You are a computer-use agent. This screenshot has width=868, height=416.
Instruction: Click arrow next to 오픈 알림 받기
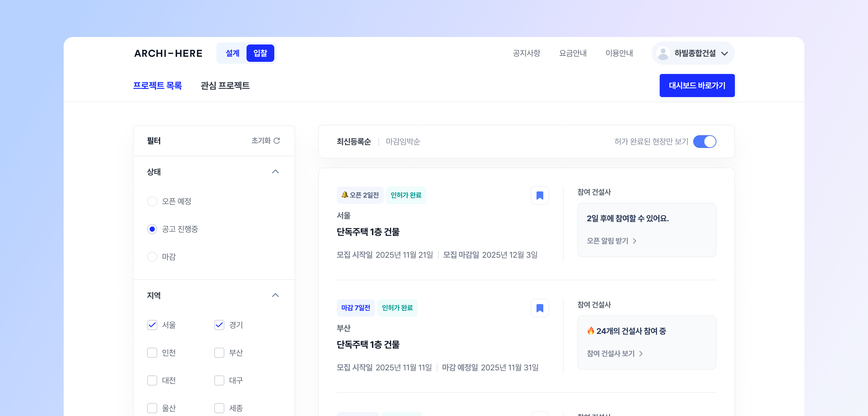pyautogui.click(x=635, y=241)
